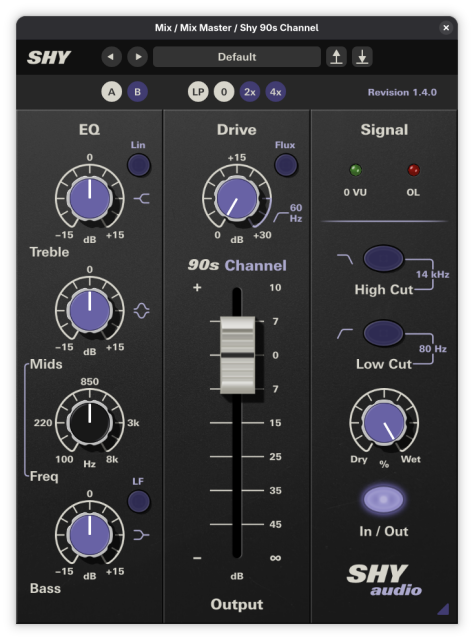
Task: Click the 3k label by the Freq knob
Action: tap(133, 423)
